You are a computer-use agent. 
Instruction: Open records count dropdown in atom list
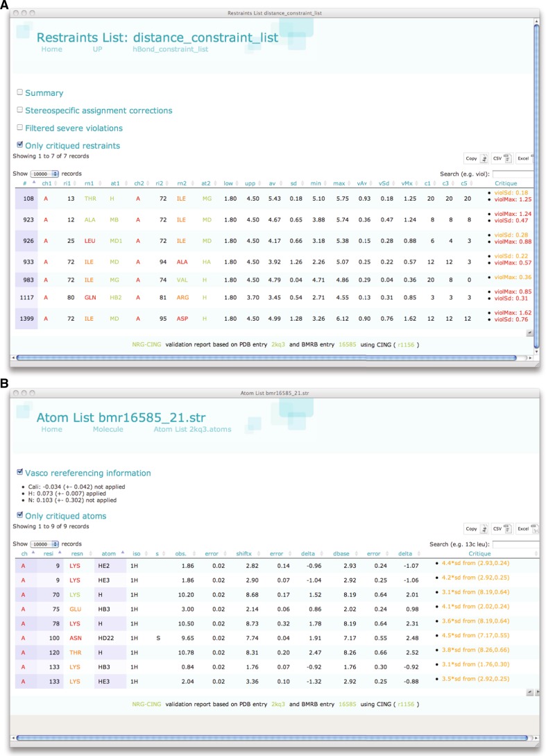tap(45, 543)
